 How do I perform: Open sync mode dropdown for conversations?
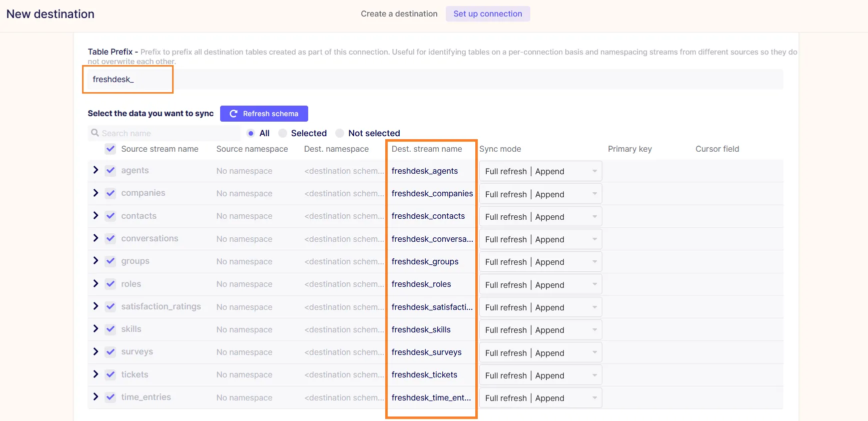pyautogui.click(x=540, y=239)
